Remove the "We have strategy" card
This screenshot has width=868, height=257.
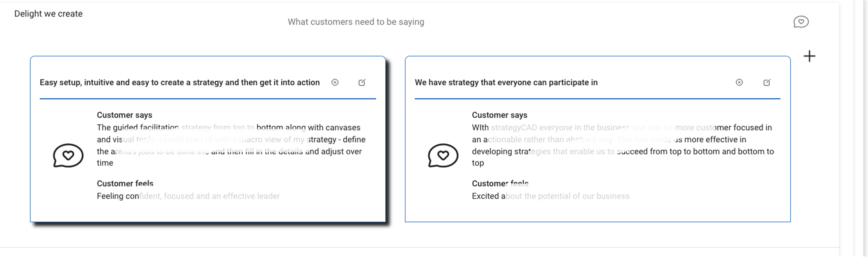(x=739, y=82)
